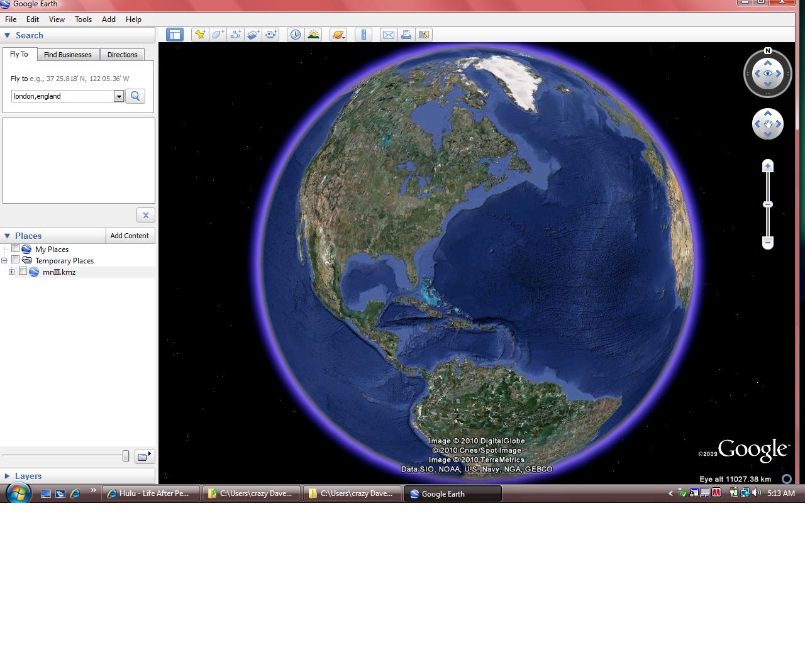Toggle sunlight across the landscape icon

coord(313,35)
